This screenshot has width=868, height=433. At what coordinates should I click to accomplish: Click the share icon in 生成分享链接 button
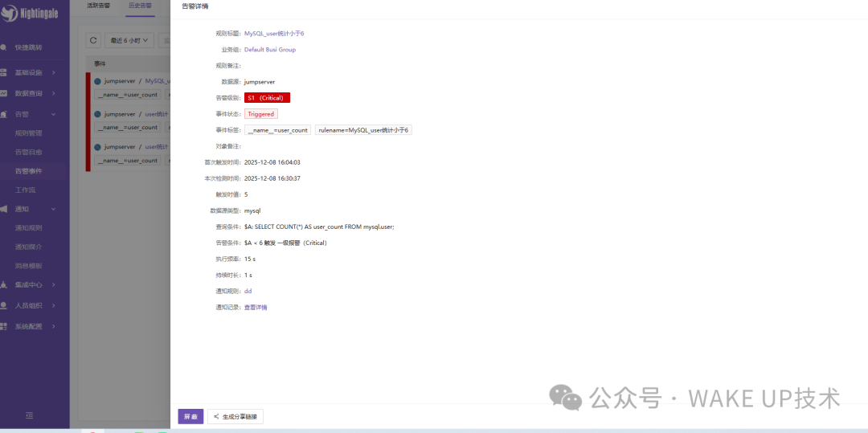pyautogui.click(x=216, y=416)
